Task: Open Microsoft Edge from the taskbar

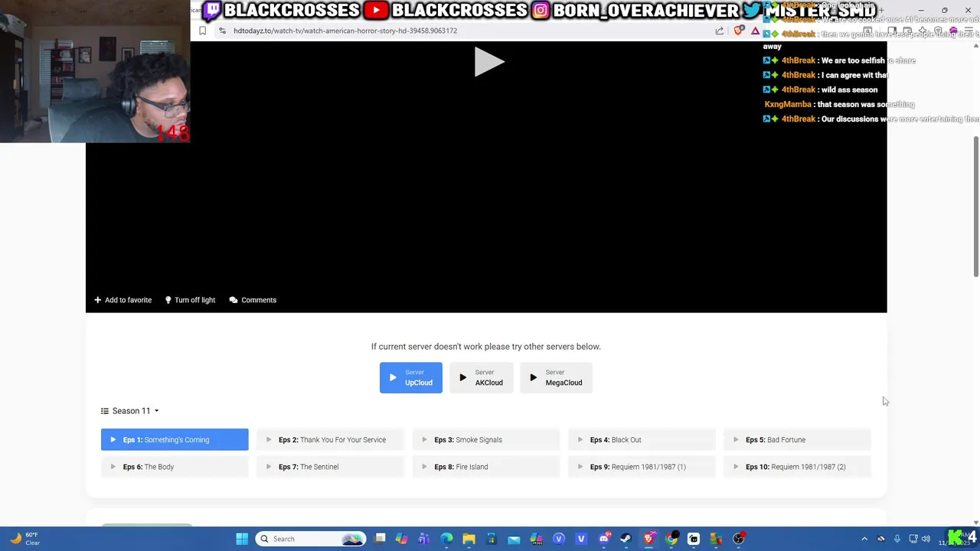Action: tap(446, 539)
